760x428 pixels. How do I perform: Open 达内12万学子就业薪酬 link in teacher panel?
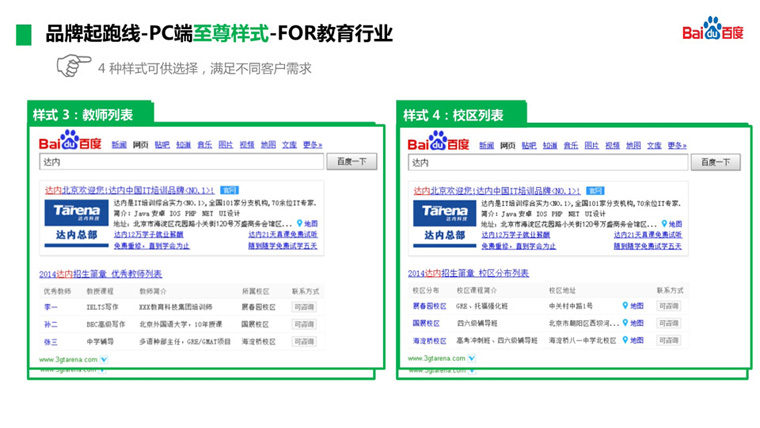point(148,234)
